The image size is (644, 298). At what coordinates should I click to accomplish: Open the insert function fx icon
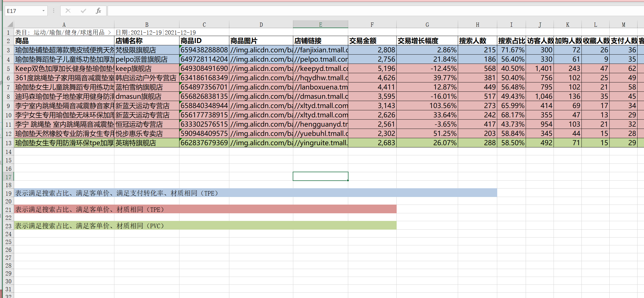pos(98,11)
